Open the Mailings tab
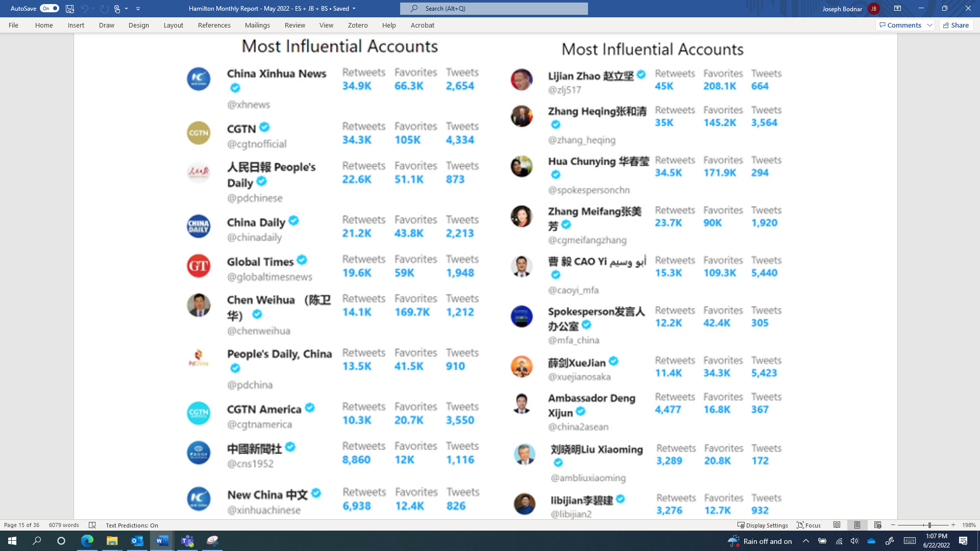 coord(257,25)
